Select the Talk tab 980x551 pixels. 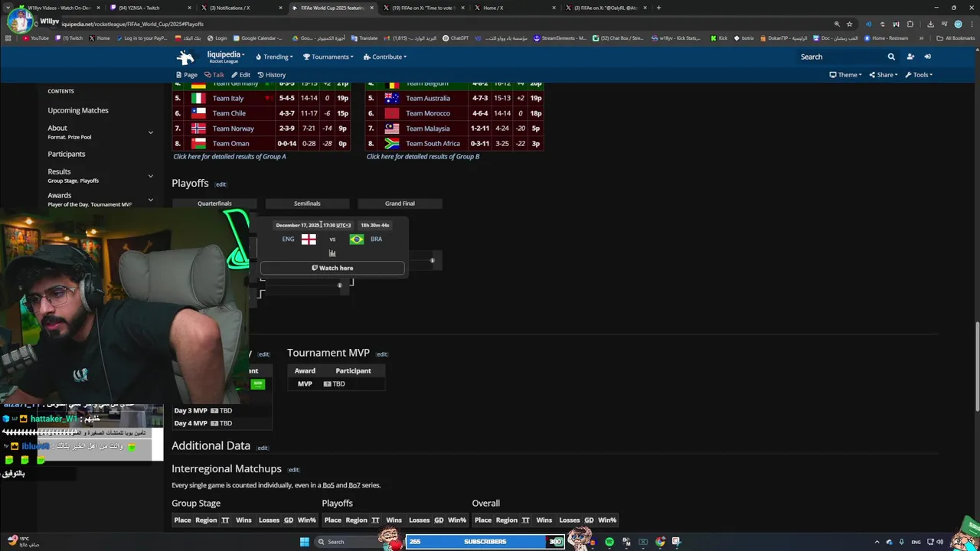coord(214,75)
